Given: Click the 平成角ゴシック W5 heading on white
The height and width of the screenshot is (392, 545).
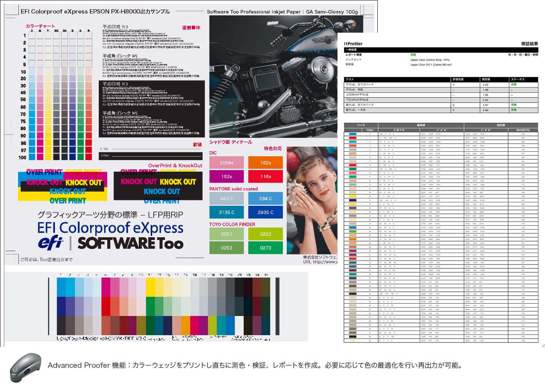Looking at the screenshot, I should coord(120,56).
